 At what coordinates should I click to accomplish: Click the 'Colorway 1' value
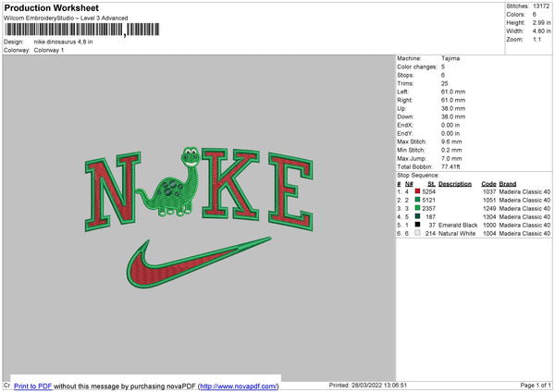click(49, 50)
